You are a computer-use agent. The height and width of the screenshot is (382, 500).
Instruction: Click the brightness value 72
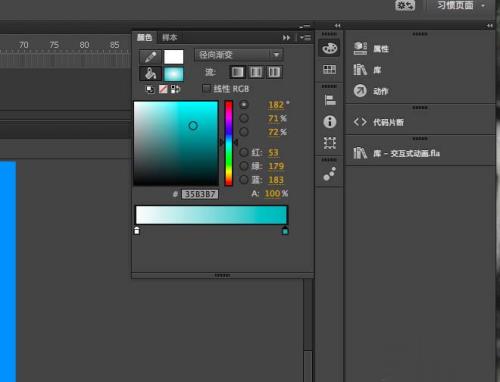pos(273,132)
